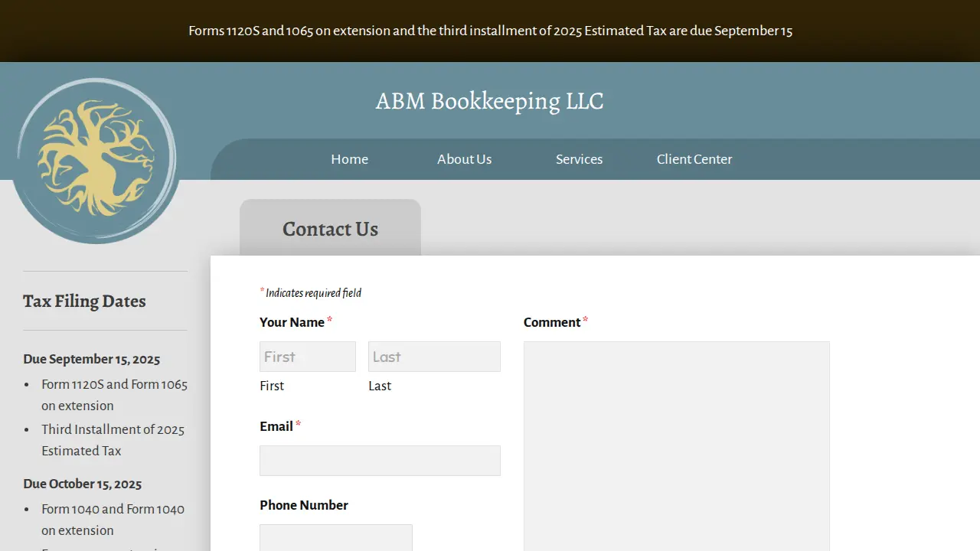The height and width of the screenshot is (551, 980).
Task: Click 'Third Installment of 2025 Estimated Tax'
Action: [x=113, y=440]
